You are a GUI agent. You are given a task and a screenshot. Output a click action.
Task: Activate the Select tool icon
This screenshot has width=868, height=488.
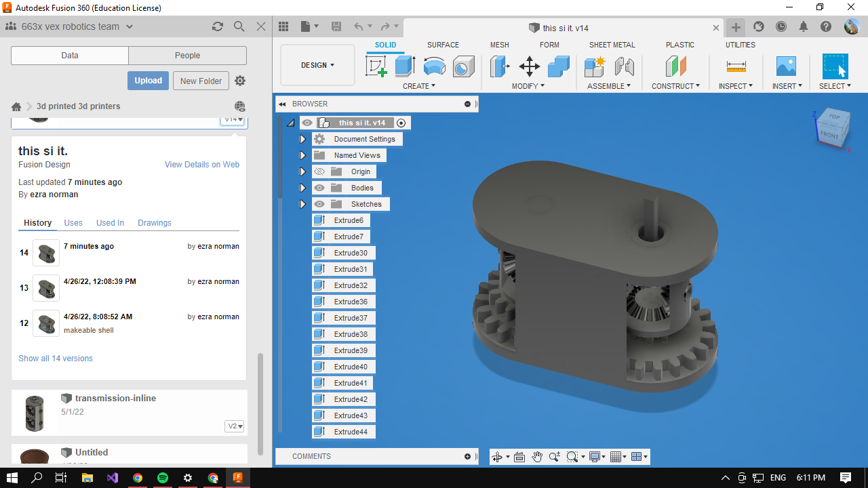coord(835,66)
